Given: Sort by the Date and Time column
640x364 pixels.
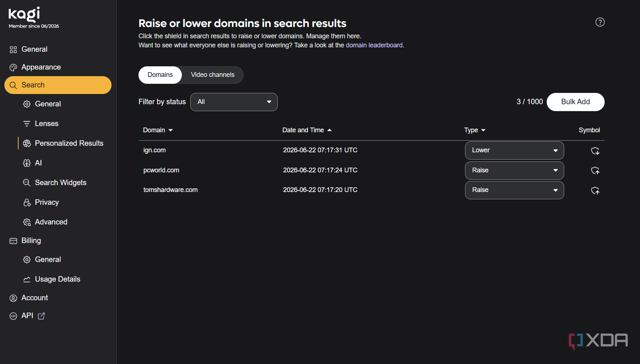Looking at the screenshot, I should 307,130.
